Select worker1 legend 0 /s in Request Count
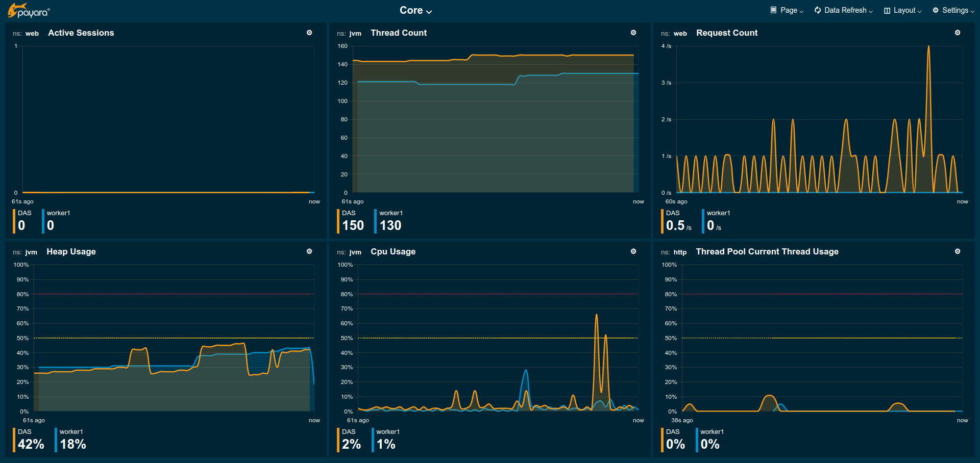 tap(717, 221)
